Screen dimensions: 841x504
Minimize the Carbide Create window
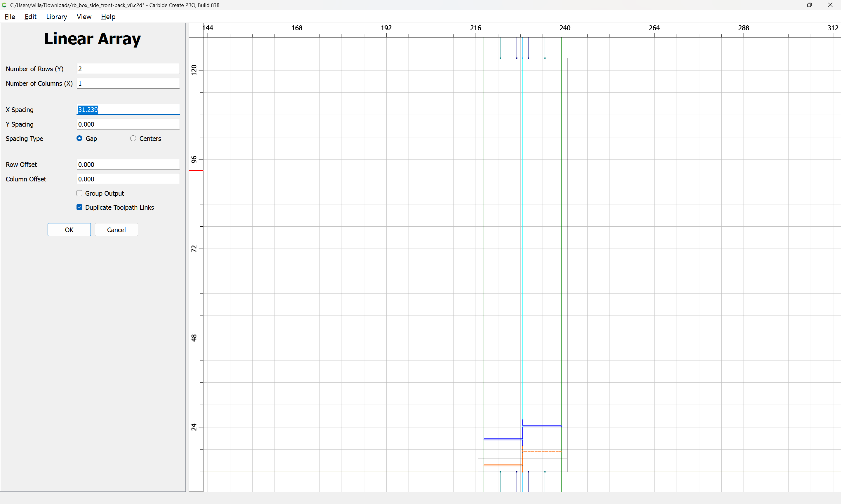point(789,5)
